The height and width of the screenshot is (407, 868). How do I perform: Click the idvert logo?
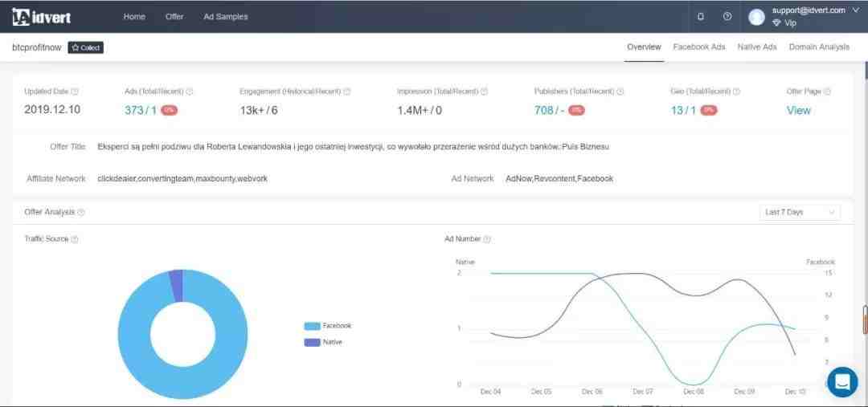tap(42, 17)
